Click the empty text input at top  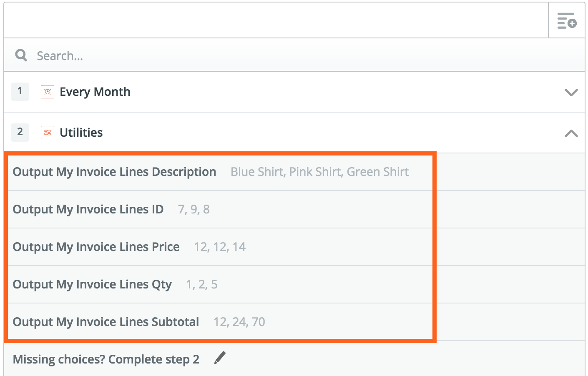(275, 20)
